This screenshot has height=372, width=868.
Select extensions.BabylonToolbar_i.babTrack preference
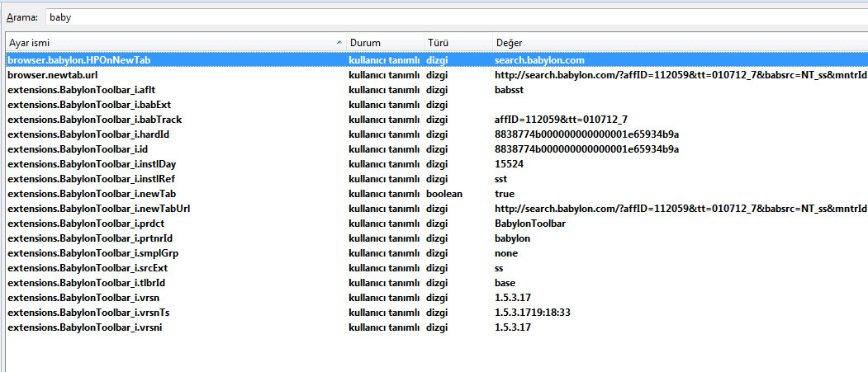pos(436,120)
